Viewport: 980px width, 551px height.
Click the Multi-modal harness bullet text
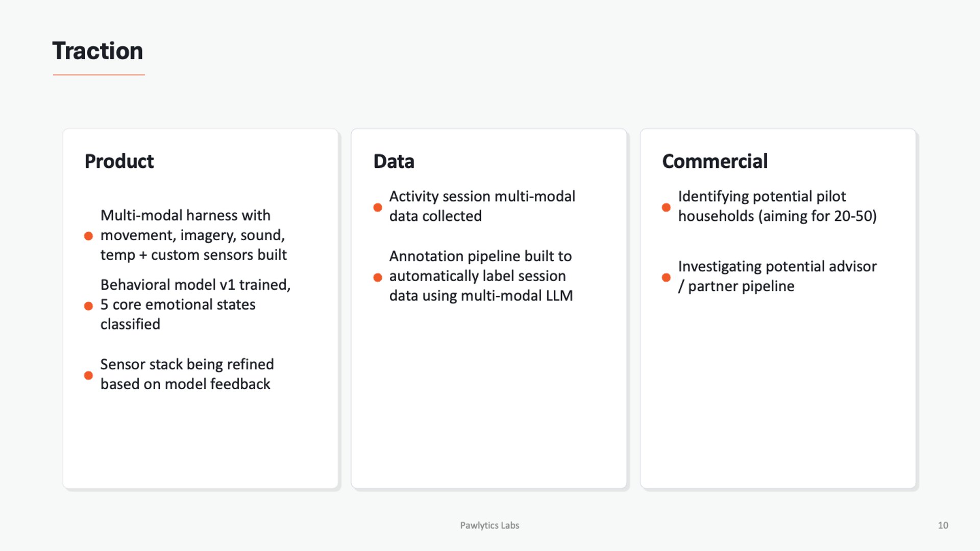click(x=193, y=235)
